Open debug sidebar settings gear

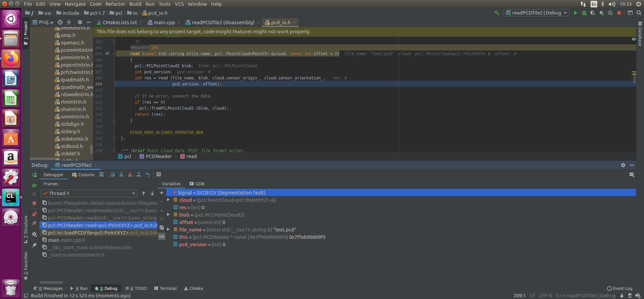click(x=34, y=234)
